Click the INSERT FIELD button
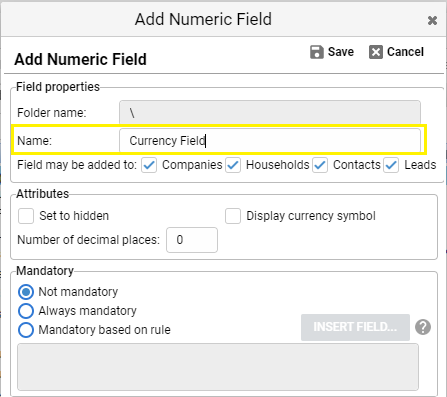This screenshot has width=447, height=397. coord(355,327)
